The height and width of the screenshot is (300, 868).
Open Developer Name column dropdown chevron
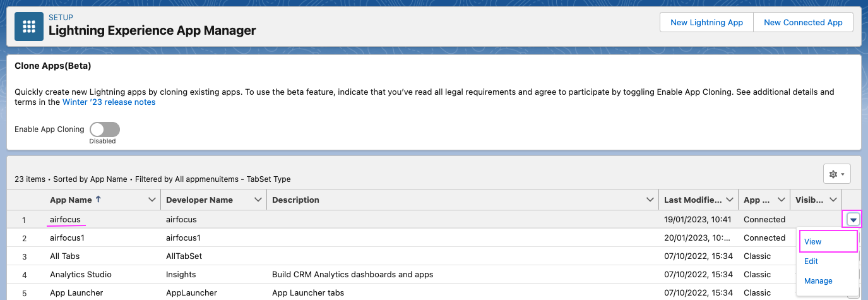[258, 200]
